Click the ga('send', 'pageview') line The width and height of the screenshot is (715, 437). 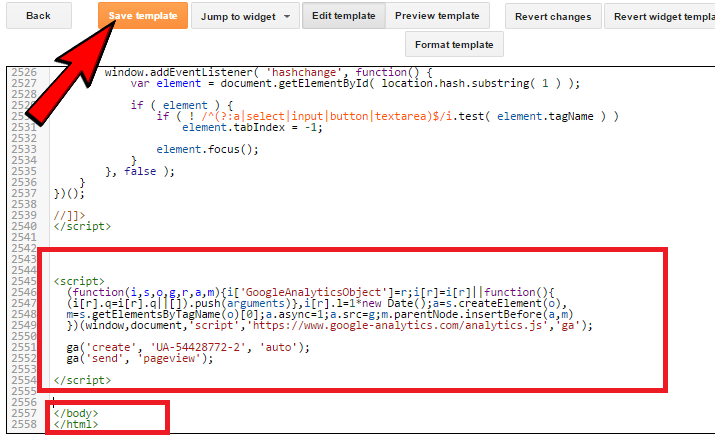(x=140, y=359)
